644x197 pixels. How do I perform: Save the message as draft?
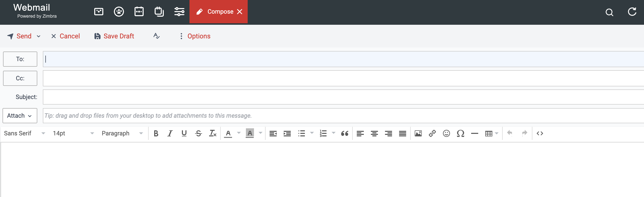(114, 36)
